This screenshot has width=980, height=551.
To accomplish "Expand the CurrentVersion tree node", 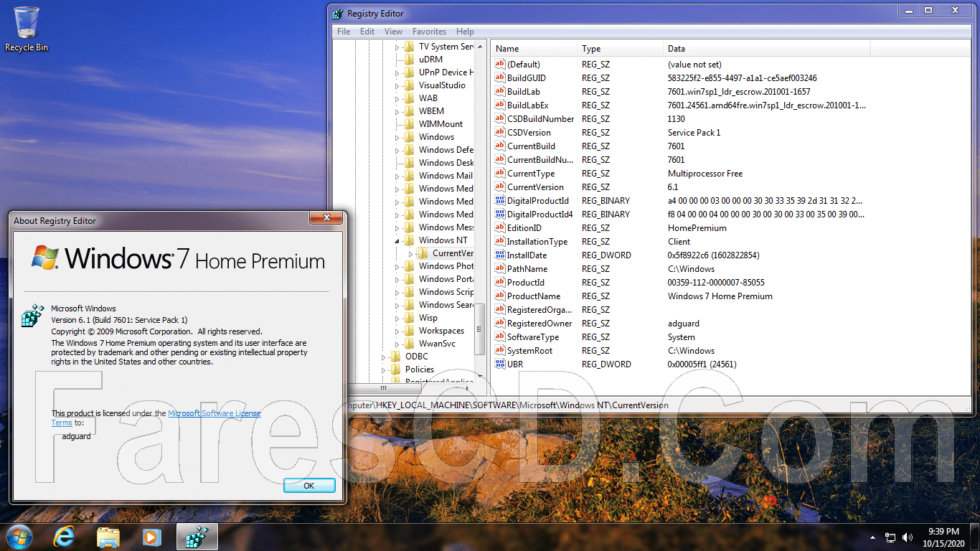I will pos(410,253).
